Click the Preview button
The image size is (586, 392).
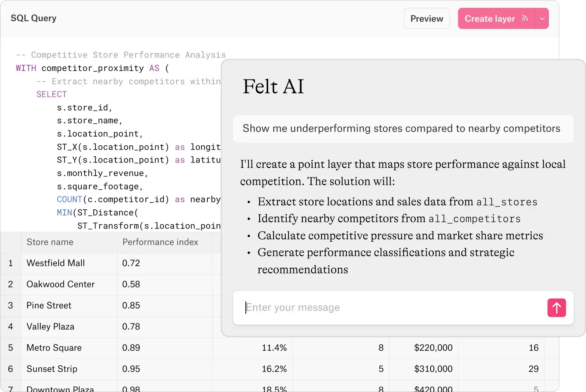coord(426,18)
